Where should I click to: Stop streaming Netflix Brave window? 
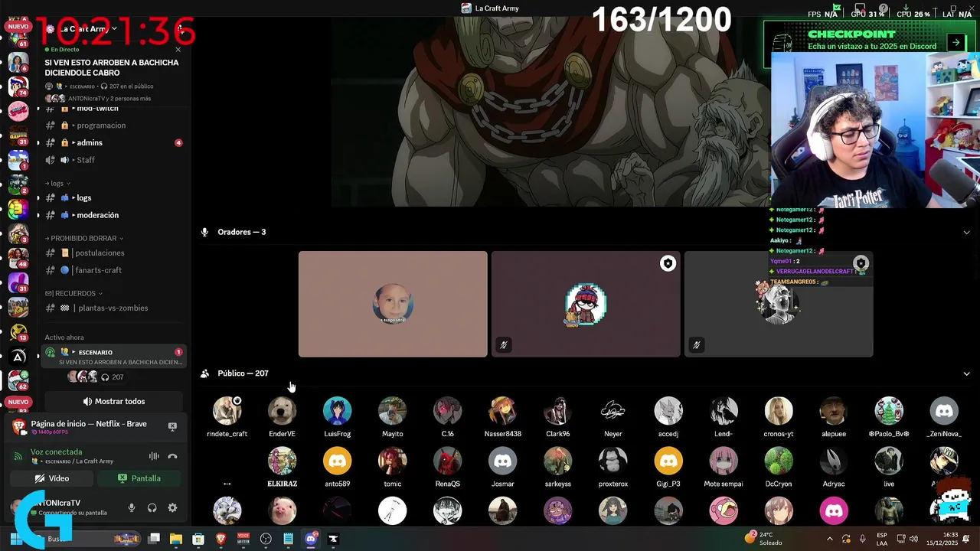tap(172, 426)
